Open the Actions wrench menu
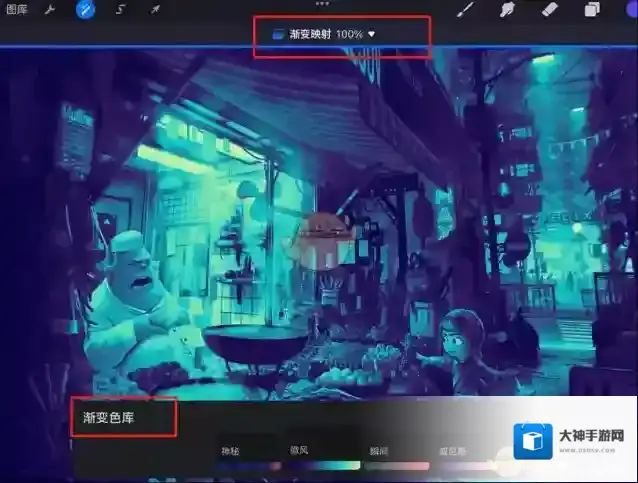The width and height of the screenshot is (638, 483). [x=50, y=9]
